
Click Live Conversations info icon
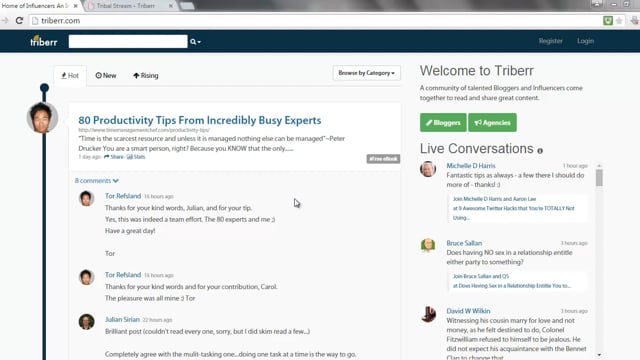(540, 151)
